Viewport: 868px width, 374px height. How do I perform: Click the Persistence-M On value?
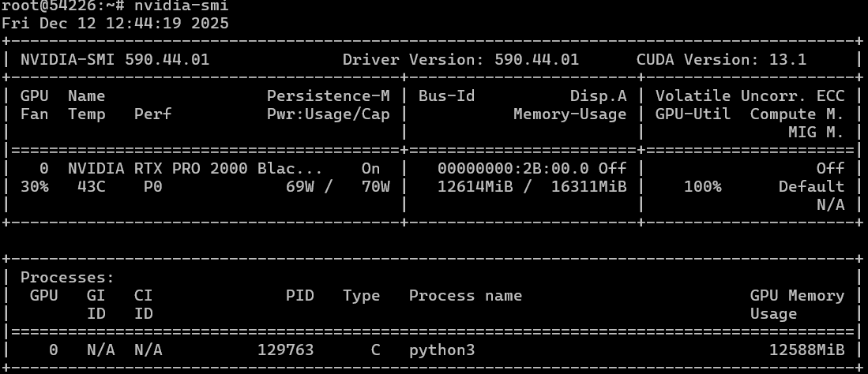[x=370, y=168]
